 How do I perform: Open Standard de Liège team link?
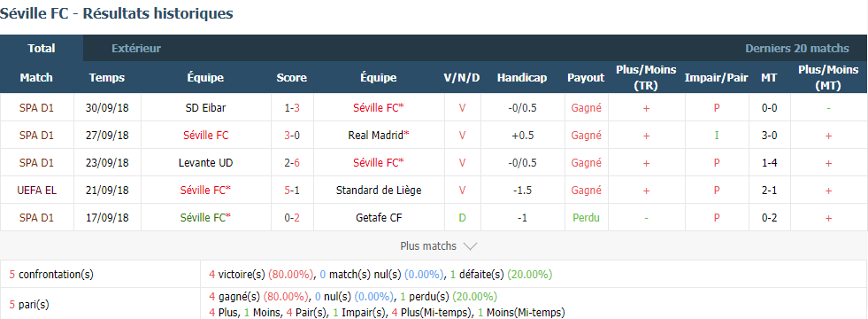379,191
